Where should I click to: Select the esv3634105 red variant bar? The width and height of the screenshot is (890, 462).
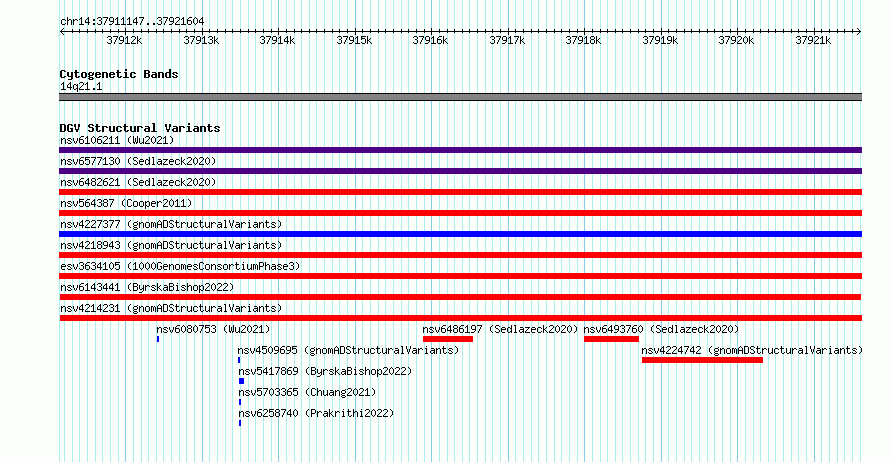[x=460, y=276]
